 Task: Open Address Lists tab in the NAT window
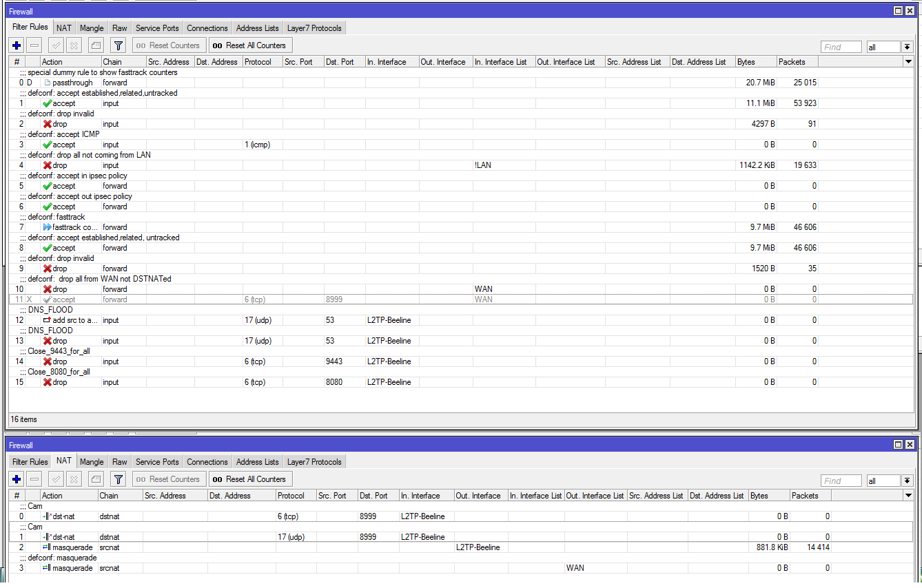[258, 462]
